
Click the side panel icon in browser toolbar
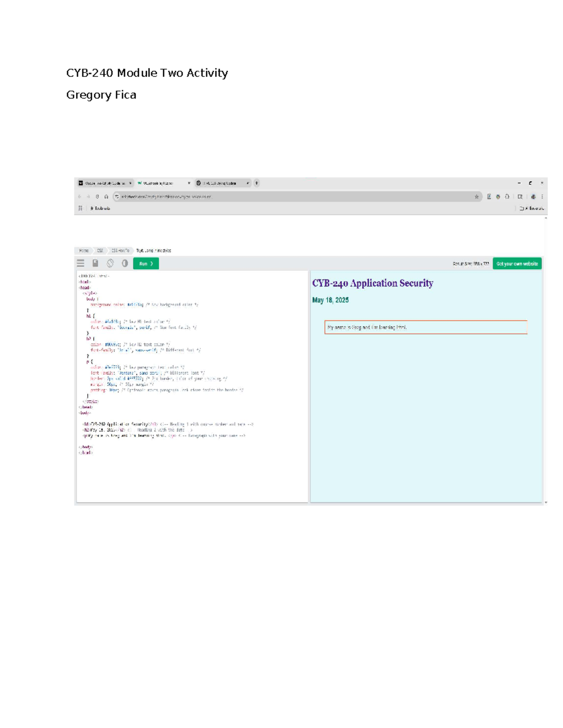click(520, 197)
